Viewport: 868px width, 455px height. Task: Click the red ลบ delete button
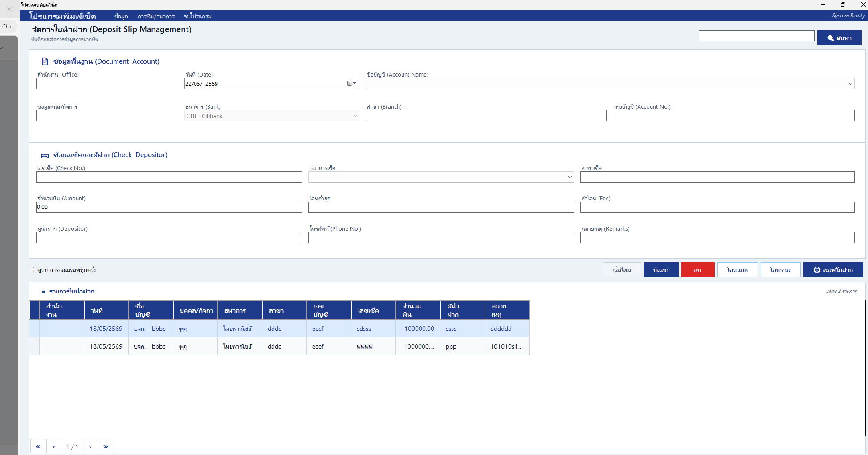(x=698, y=270)
